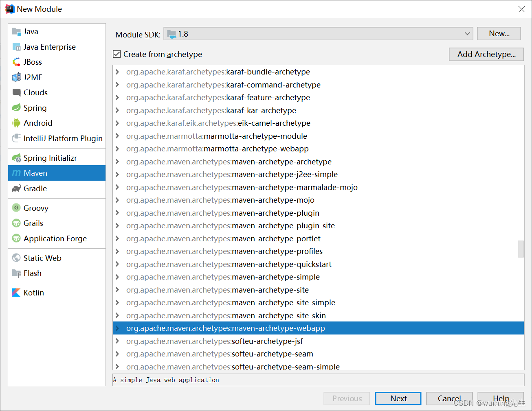Click the Java Enterprise icon
This screenshot has height=411, width=532.
click(x=16, y=47)
